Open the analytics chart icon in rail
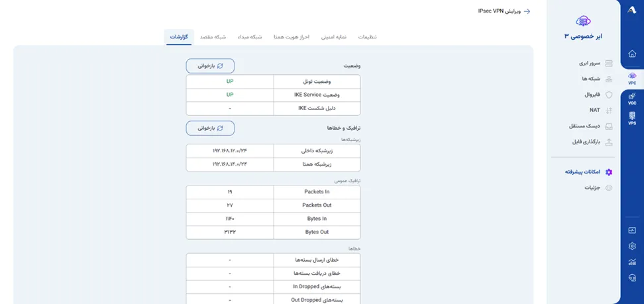 [632, 262]
